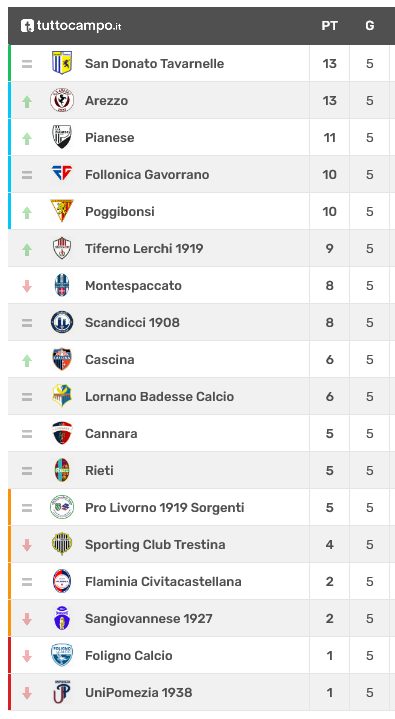Open the Poggibonsi crest icon
Viewport: 395px width, 719px height.
[x=62, y=211]
